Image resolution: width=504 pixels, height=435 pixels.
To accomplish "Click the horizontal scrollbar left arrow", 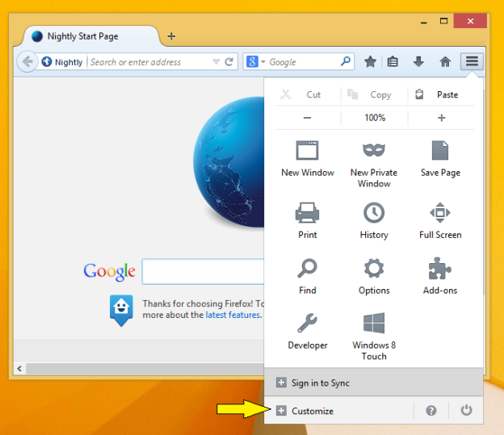I will point(19,369).
